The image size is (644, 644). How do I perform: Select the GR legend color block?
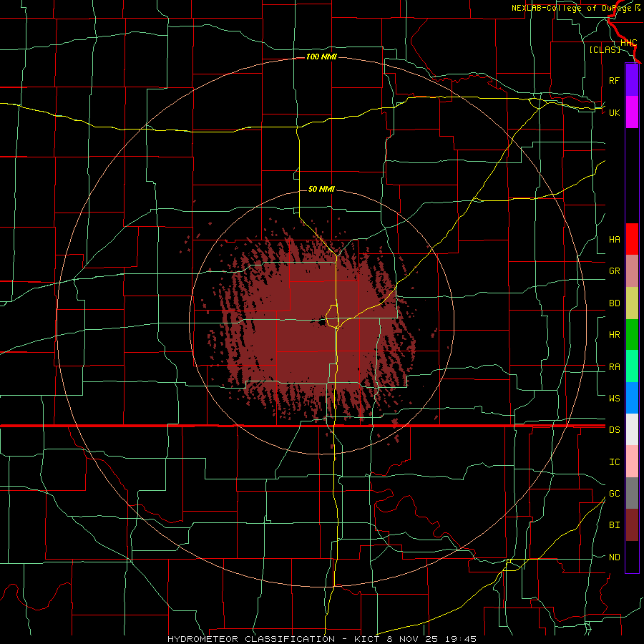[x=632, y=271]
